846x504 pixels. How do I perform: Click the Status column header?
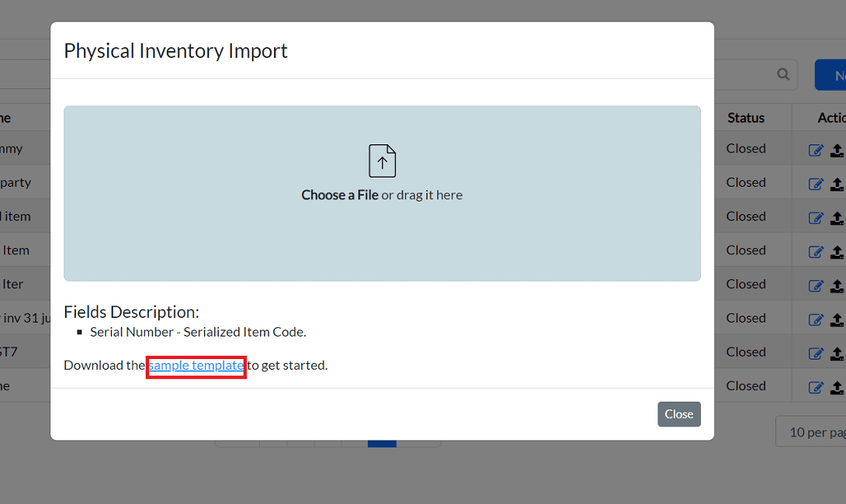click(746, 118)
